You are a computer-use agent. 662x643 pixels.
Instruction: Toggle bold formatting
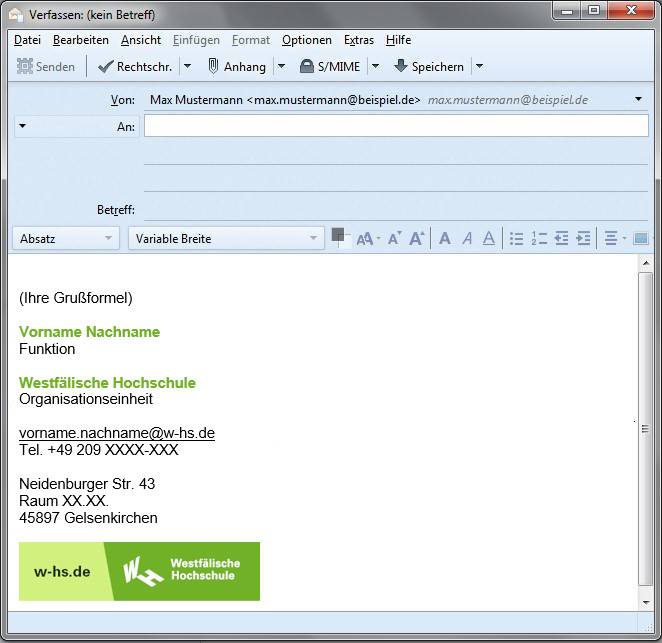[x=445, y=239]
